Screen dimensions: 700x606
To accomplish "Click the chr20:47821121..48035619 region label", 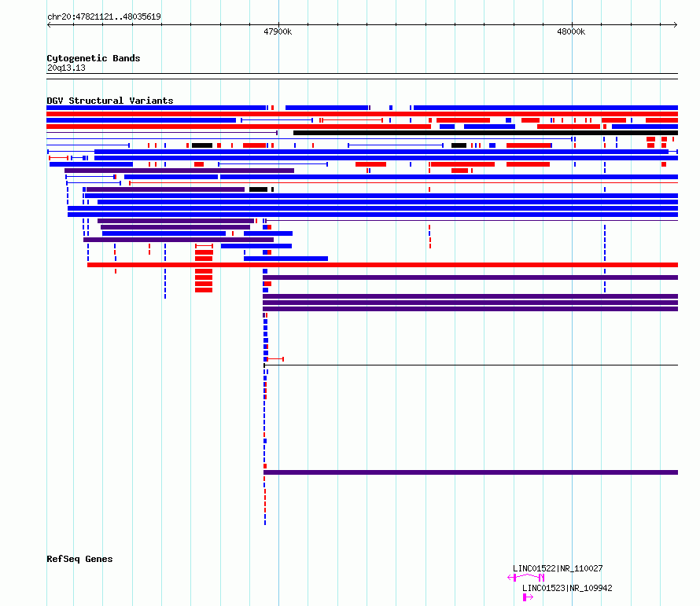I will 104,17.
